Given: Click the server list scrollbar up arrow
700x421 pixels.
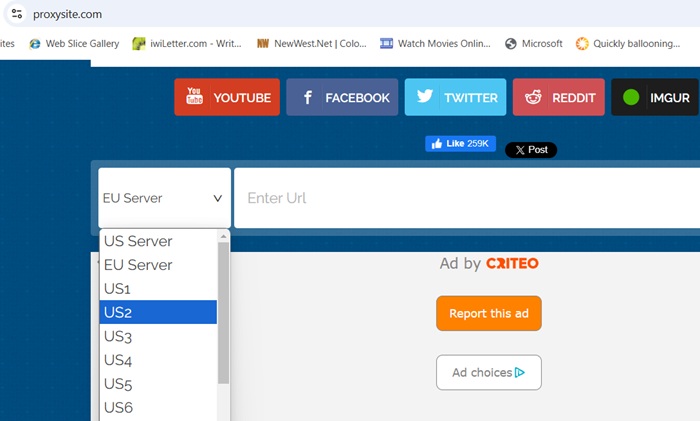Looking at the screenshot, I should point(223,235).
